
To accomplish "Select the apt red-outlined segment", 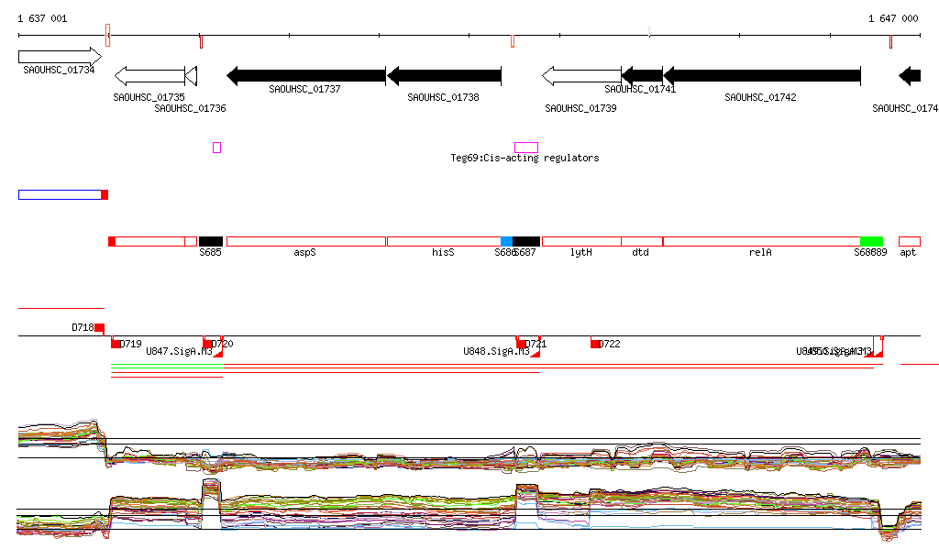I will point(910,241).
